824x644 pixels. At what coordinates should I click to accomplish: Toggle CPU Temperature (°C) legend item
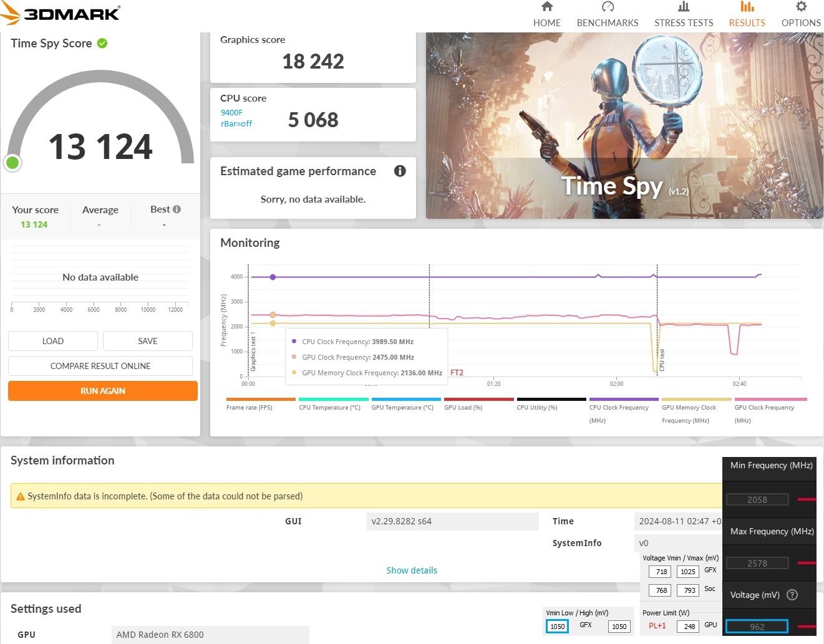(333, 403)
